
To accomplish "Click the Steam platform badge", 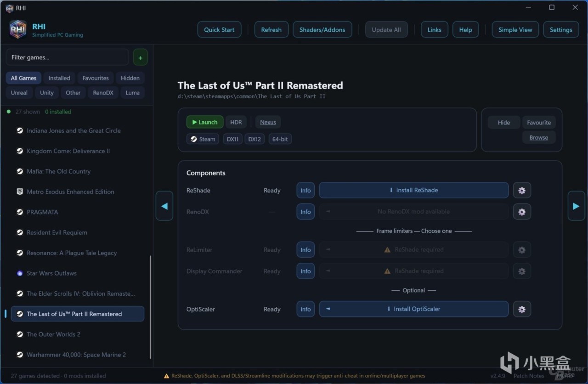I will tap(203, 139).
